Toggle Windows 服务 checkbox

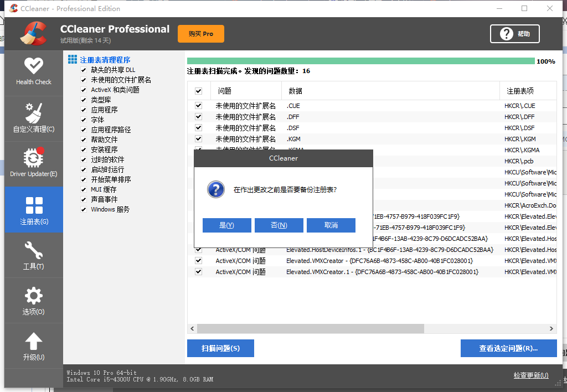tap(84, 209)
